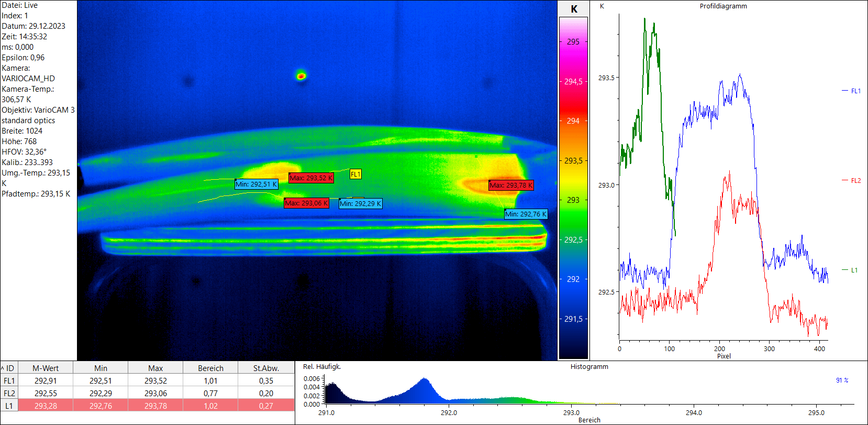Sort table by the ID column header

[x=9, y=368]
